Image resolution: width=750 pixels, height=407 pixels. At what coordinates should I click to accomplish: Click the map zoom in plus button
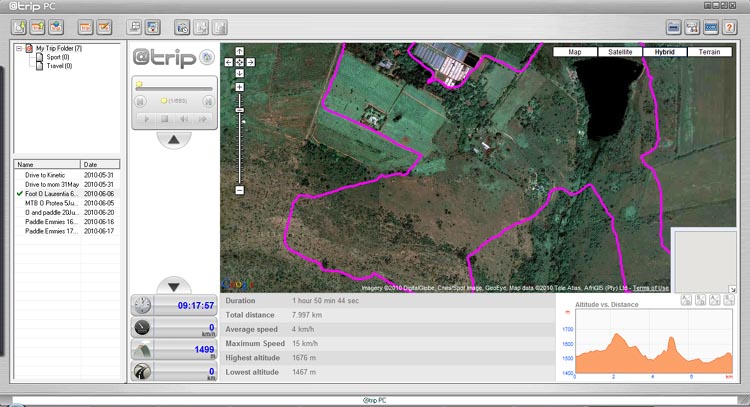[239, 87]
